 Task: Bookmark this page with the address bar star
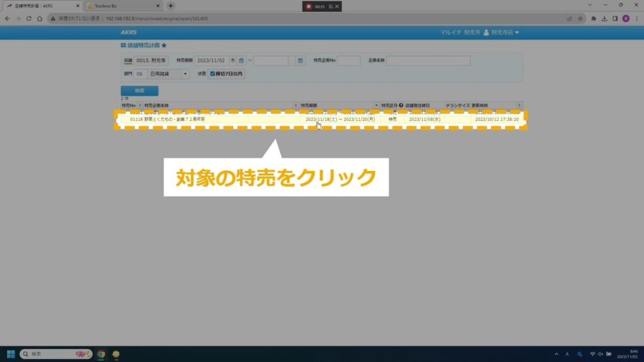click(x=580, y=19)
